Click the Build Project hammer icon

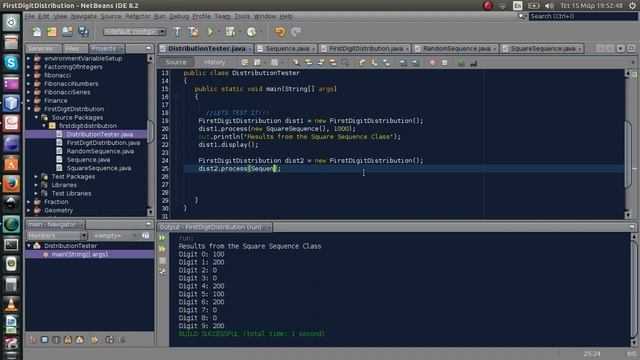177,32
